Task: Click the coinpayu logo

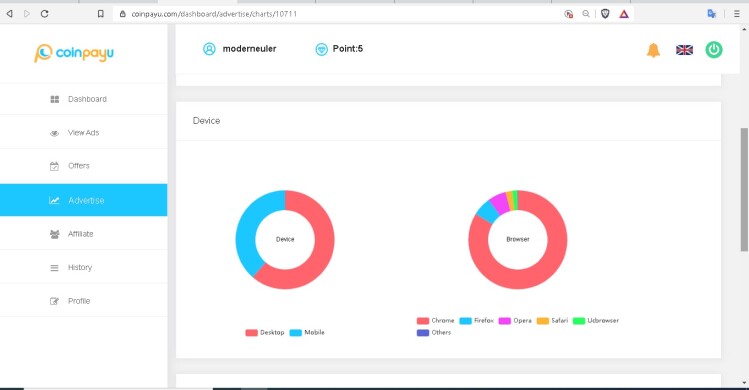Action: [74, 53]
